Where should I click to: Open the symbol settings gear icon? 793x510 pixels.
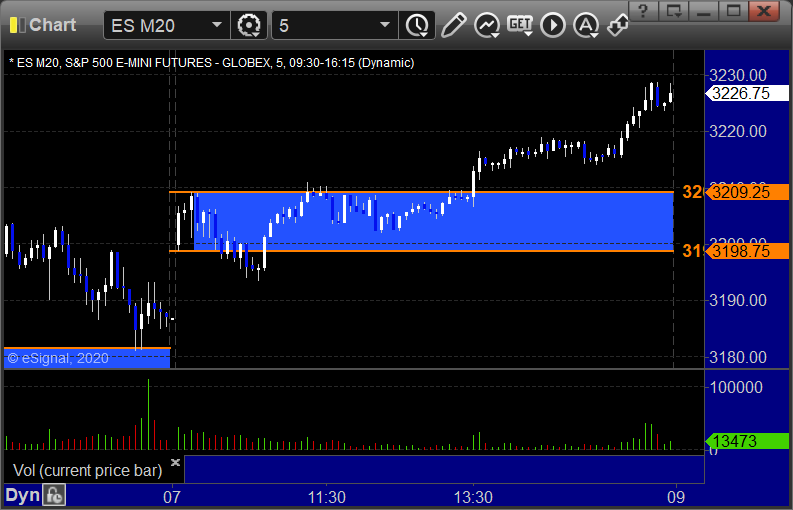pos(248,25)
